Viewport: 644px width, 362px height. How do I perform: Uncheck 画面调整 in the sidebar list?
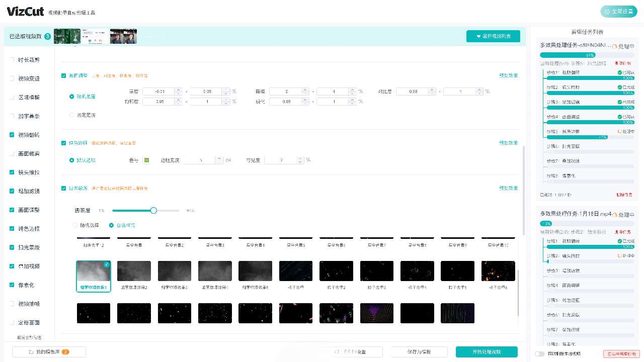[x=12, y=210]
